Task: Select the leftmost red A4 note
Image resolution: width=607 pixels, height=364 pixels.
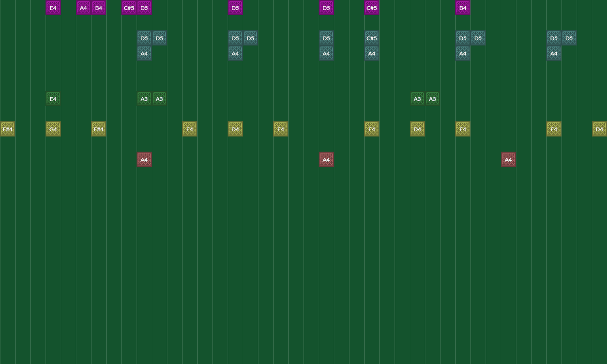Action: coord(144,159)
